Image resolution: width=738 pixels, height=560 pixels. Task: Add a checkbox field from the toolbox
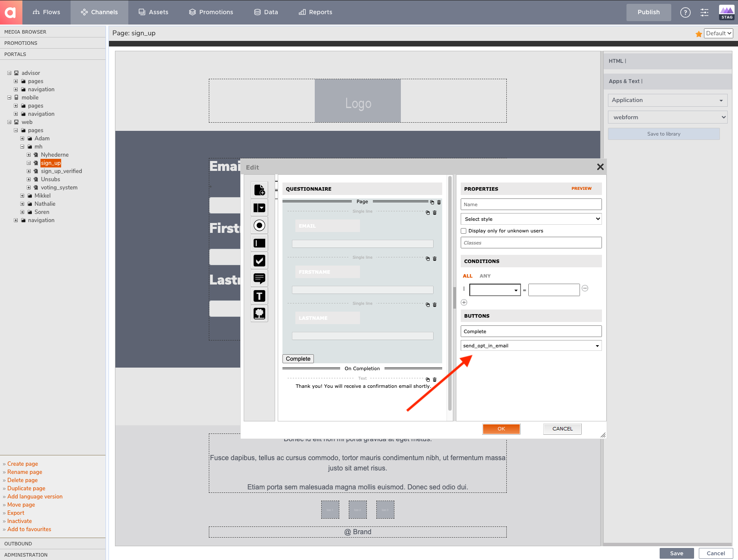[260, 261]
